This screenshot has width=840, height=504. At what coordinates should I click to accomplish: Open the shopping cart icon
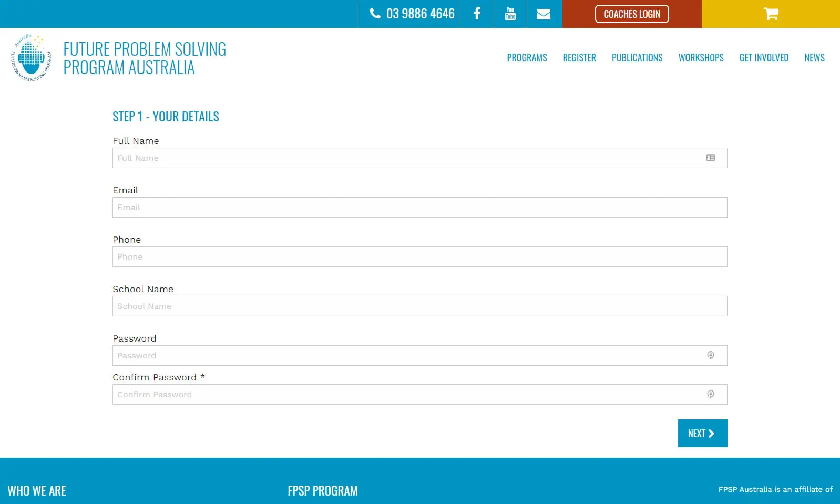pyautogui.click(x=771, y=14)
